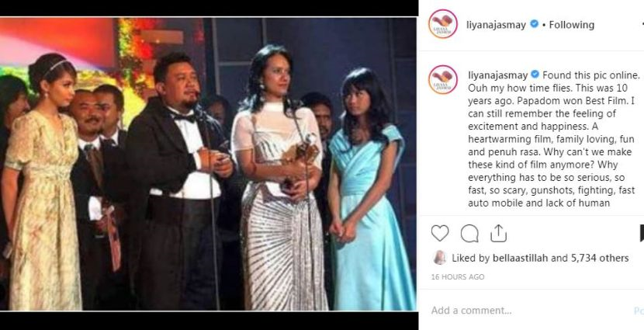Image resolution: width=644 pixels, height=330 pixels.
Task: Open the post options menu in header
Action: coord(642,25)
